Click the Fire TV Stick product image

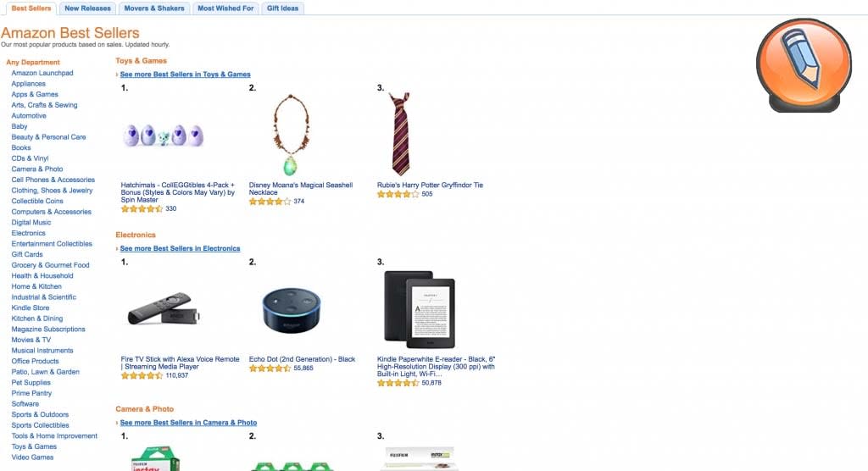[164, 309]
